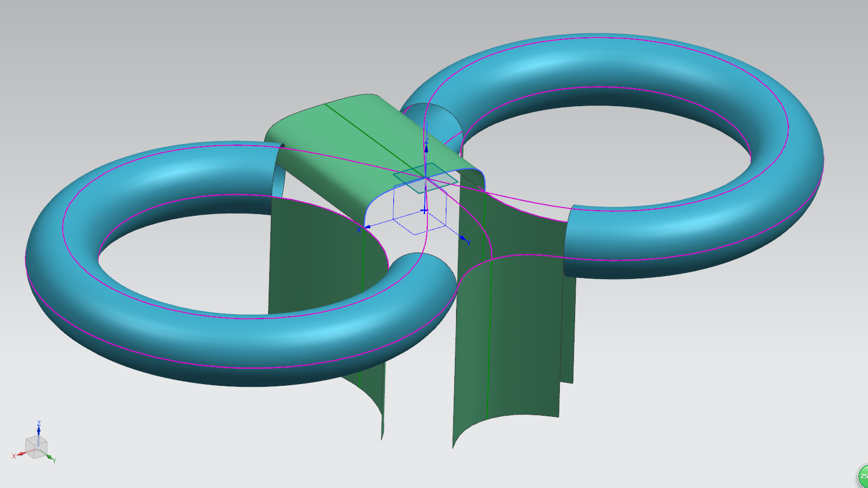Select the datum CSYS X axis arrowhead

click(x=366, y=226)
